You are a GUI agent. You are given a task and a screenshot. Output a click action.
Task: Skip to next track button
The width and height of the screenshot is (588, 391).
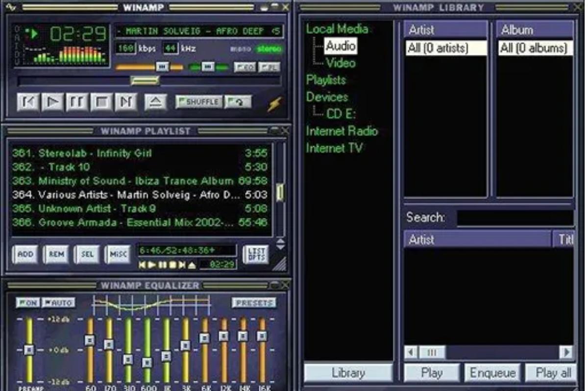(126, 102)
